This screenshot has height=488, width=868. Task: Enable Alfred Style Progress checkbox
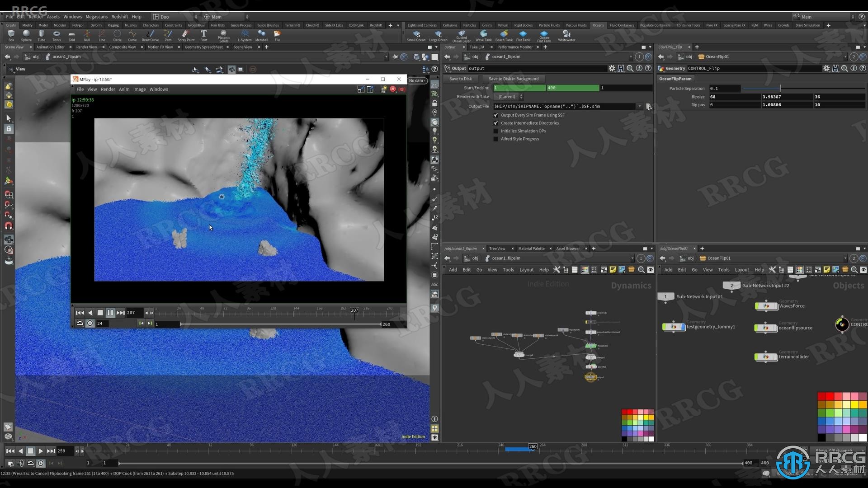click(496, 139)
